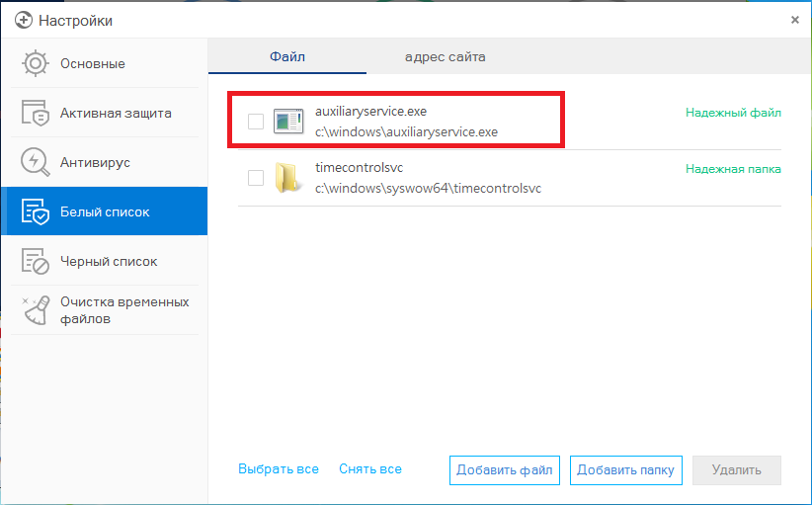
Task: Open the Антивирус section
Action: 105,162
